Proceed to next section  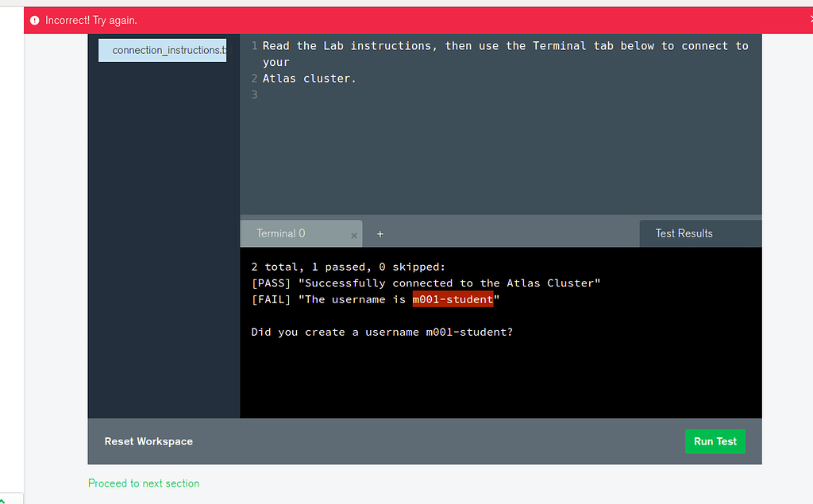coord(144,483)
